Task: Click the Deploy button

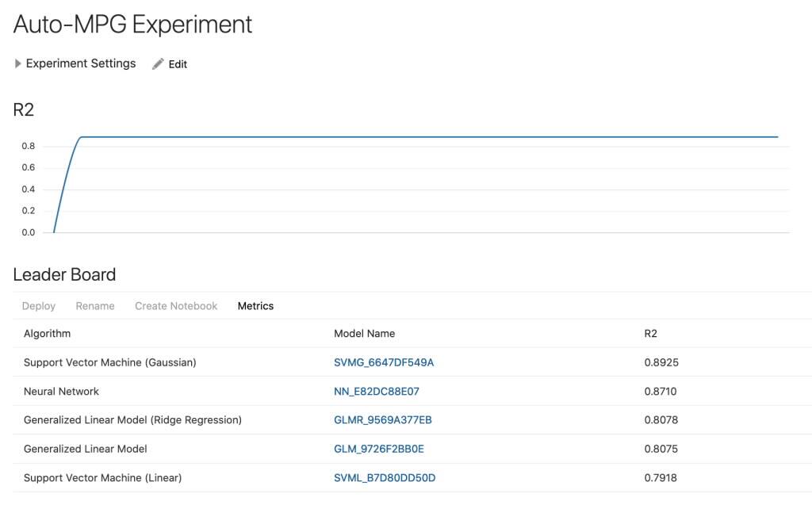Action: pos(38,306)
